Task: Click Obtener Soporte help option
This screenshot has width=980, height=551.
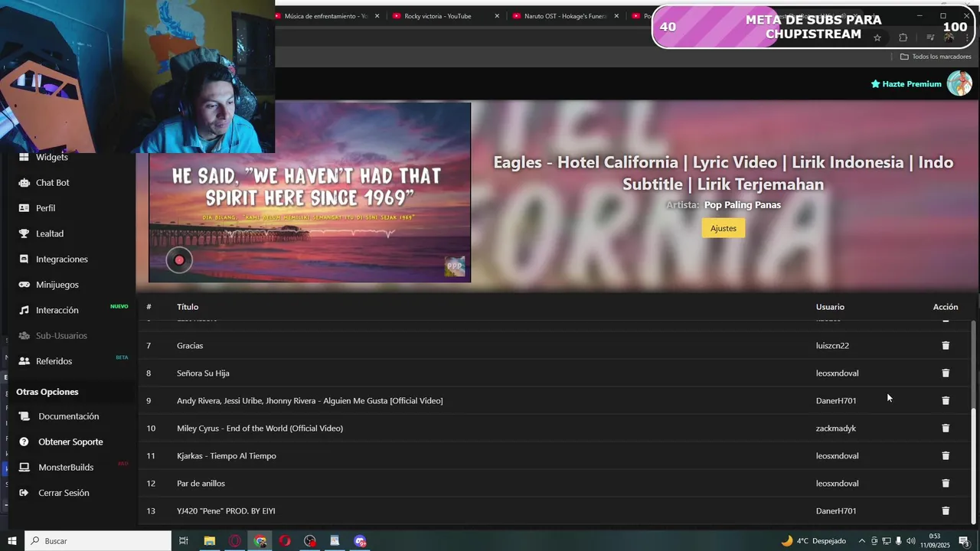Action: coord(70,442)
